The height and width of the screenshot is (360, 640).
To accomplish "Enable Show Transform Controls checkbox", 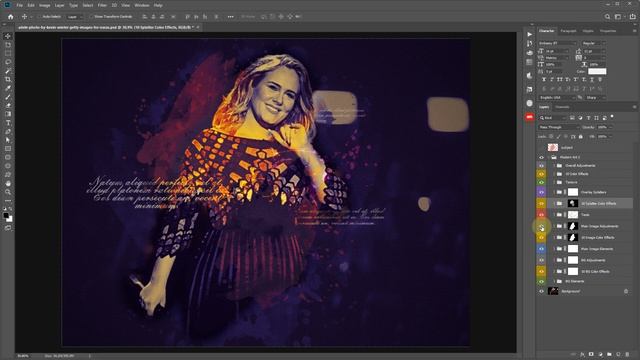I will point(91,17).
